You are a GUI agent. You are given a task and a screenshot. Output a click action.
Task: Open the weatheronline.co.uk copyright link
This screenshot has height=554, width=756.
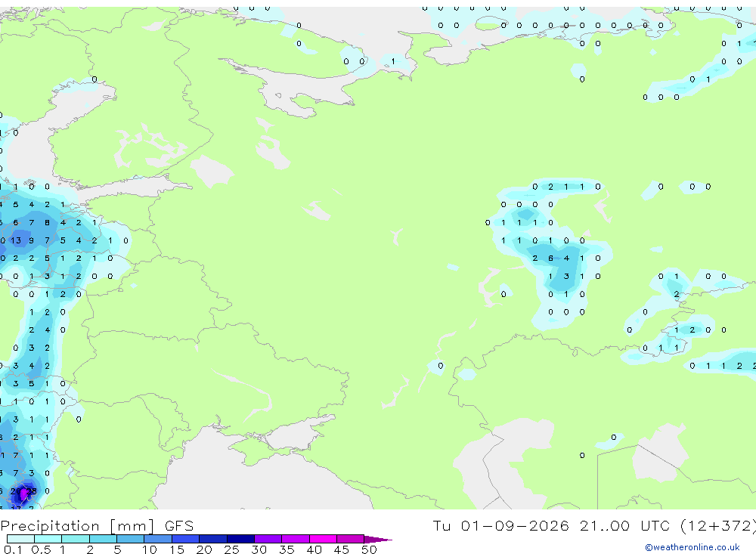(692, 547)
